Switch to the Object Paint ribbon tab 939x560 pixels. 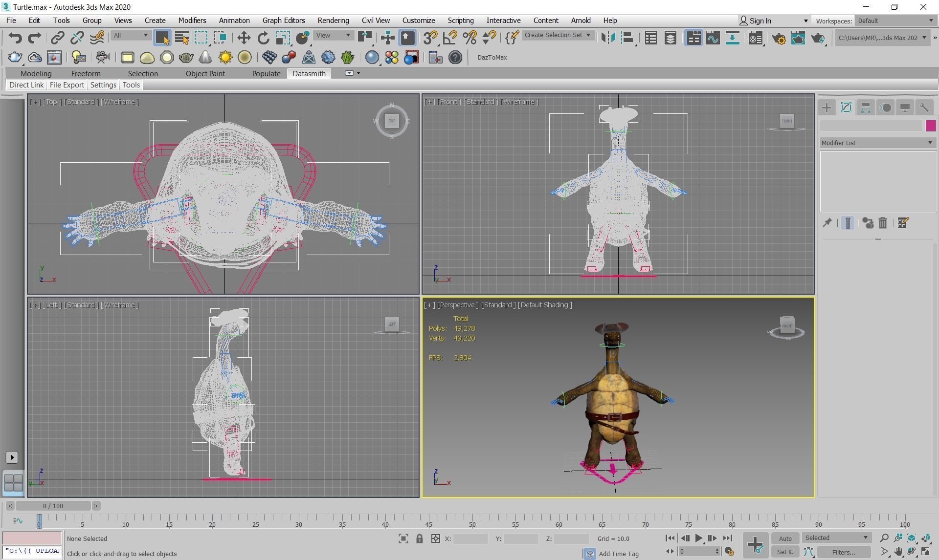205,73
